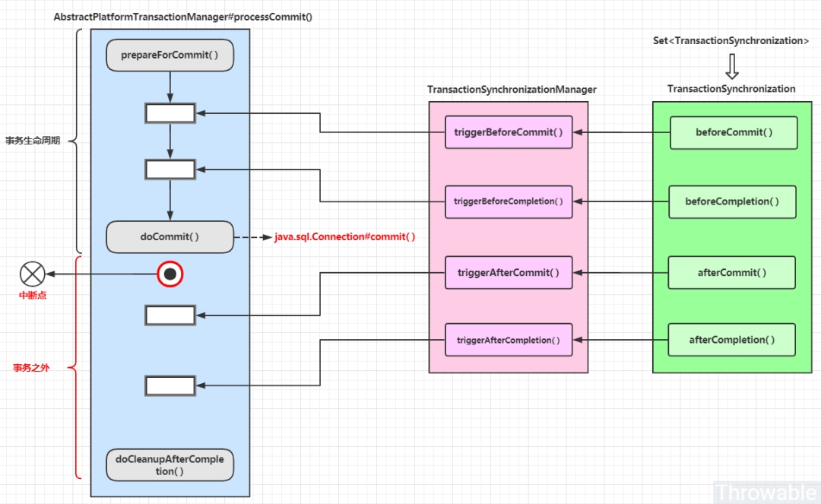
Task: Select the green afterCommit() box
Action: (x=732, y=272)
